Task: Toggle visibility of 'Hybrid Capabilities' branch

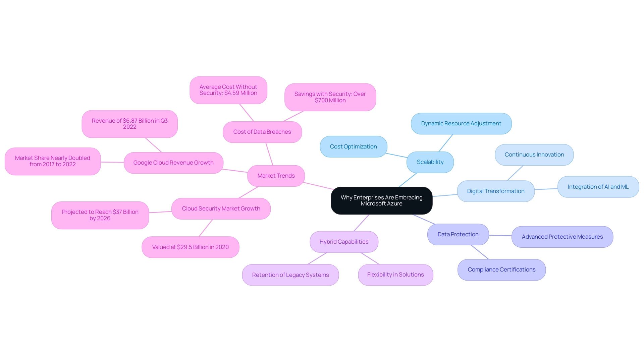Action: click(x=344, y=241)
